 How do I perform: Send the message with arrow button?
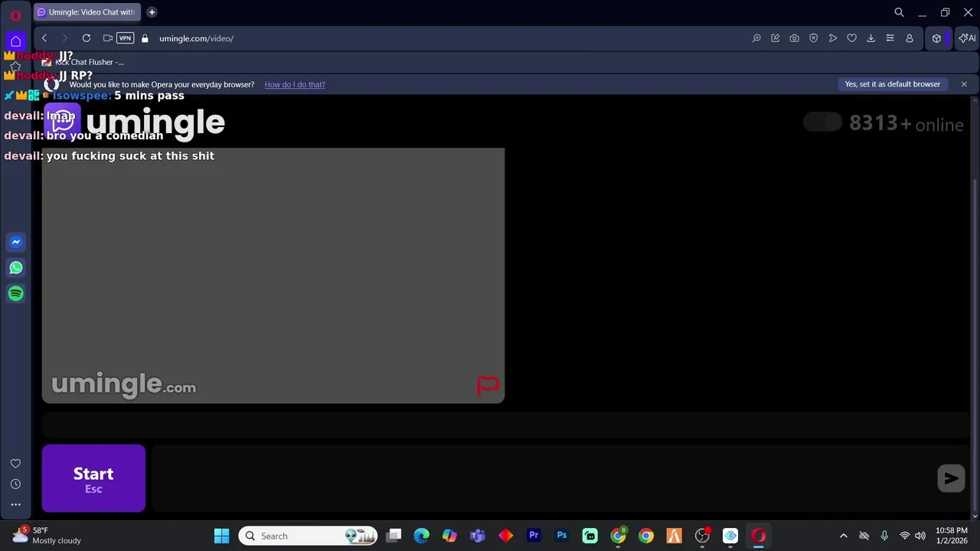click(x=951, y=478)
